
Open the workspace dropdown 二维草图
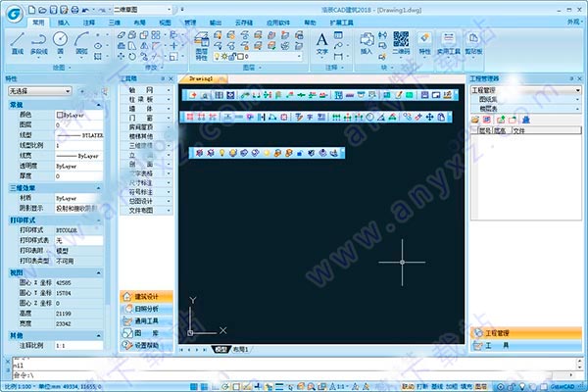[142, 10]
